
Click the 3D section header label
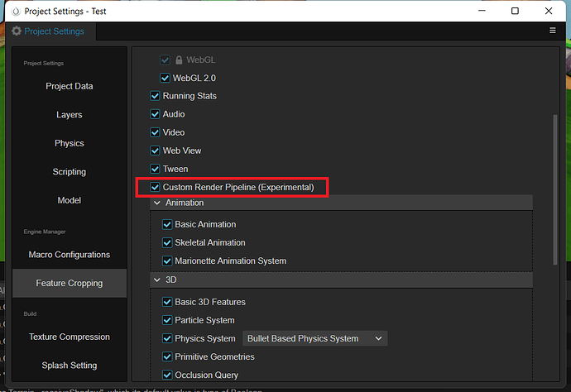point(170,280)
